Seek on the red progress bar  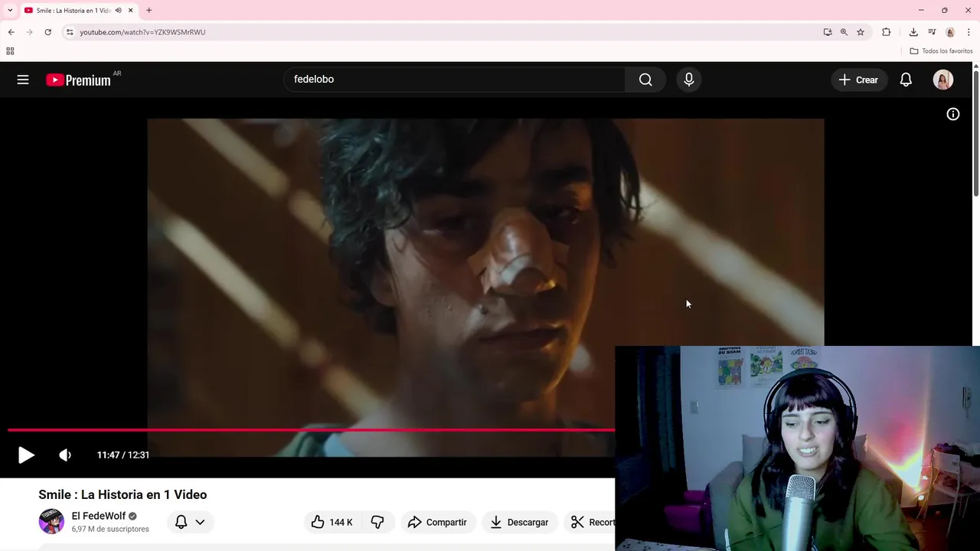click(x=311, y=430)
